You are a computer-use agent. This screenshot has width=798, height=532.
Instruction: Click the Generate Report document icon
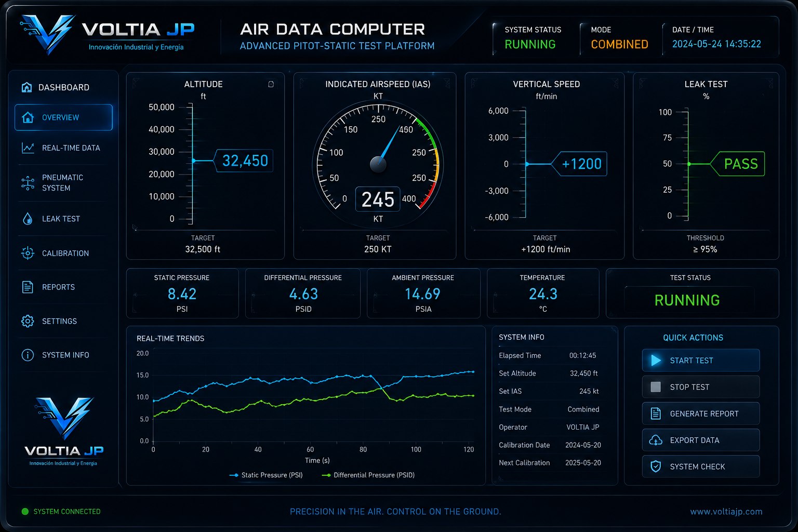pos(656,414)
